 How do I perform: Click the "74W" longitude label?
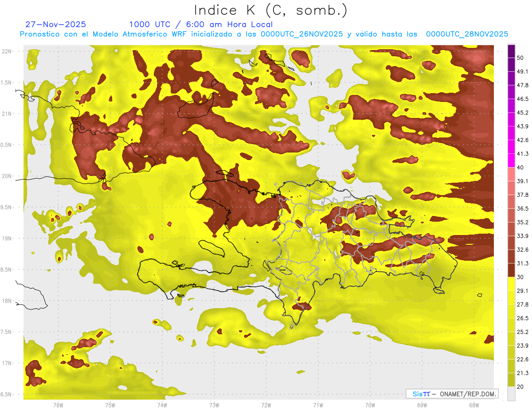(x=162, y=405)
